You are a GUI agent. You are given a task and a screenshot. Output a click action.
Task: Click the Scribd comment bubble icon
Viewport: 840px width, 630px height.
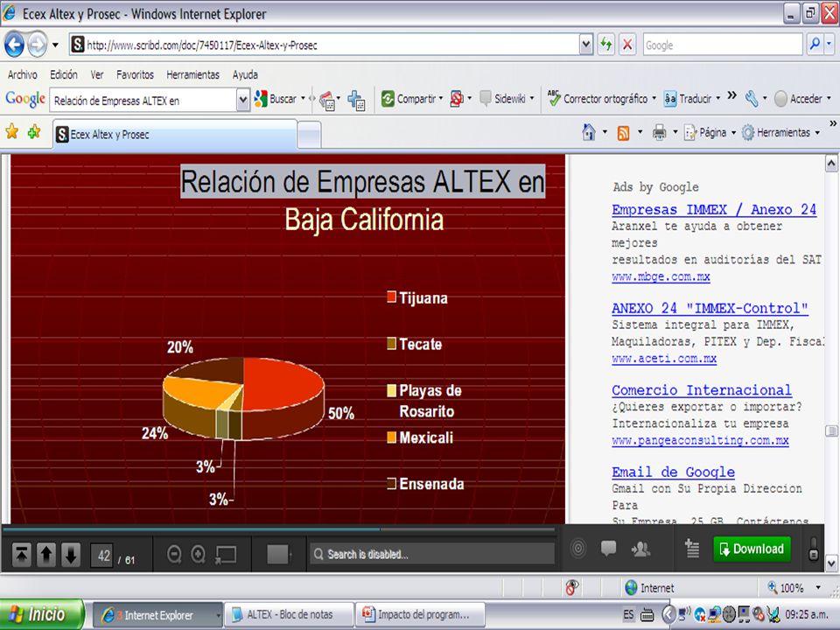click(609, 548)
